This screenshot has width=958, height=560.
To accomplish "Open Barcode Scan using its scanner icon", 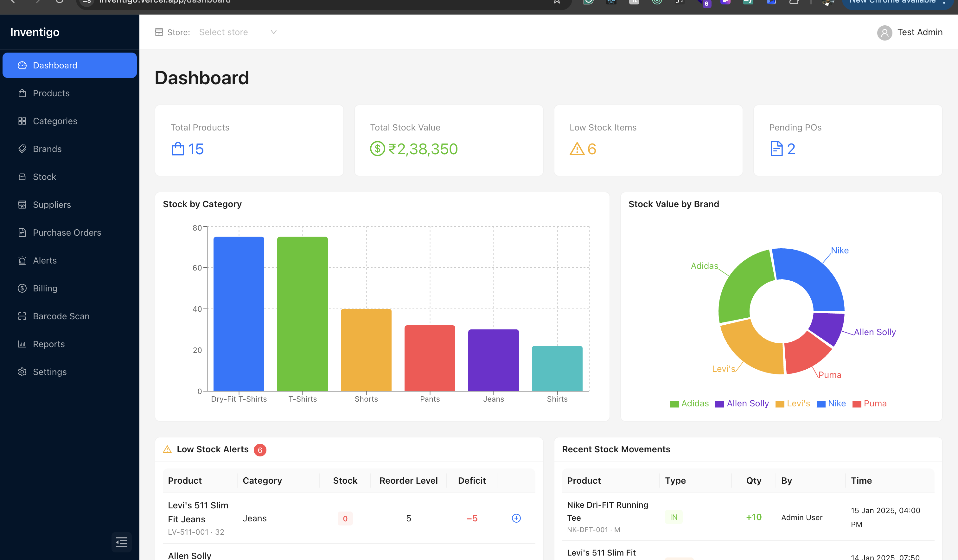I will [x=22, y=316].
